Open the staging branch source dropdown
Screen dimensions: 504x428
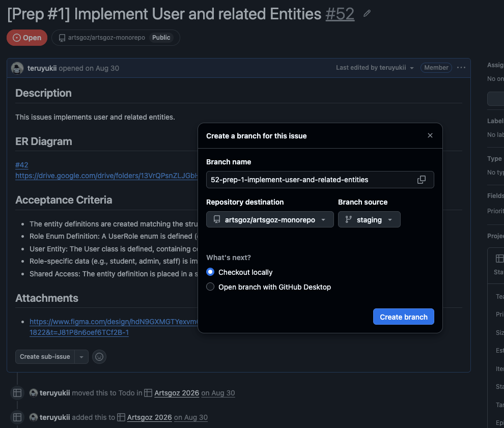(369, 219)
